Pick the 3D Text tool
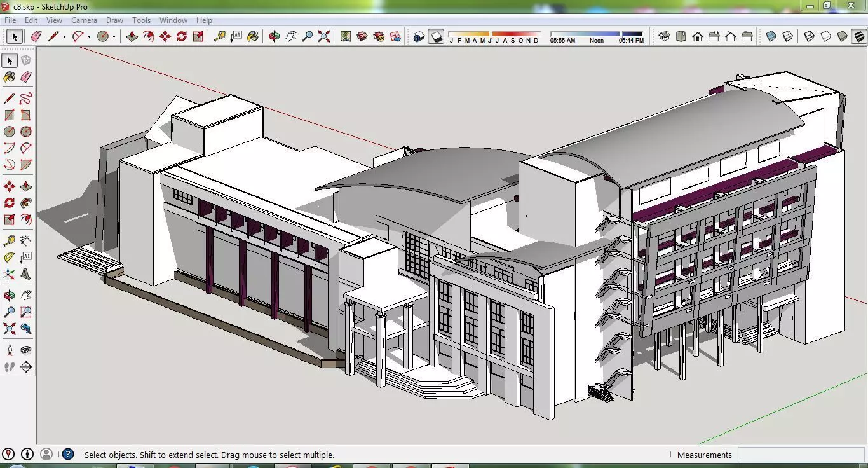 coord(25,274)
